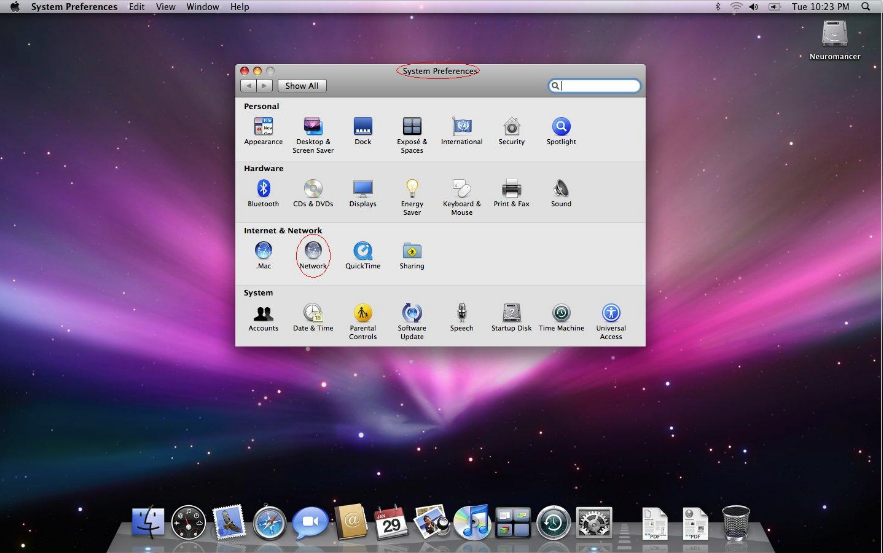Close the System Preferences window
The width and height of the screenshot is (883, 553).
point(244,71)
